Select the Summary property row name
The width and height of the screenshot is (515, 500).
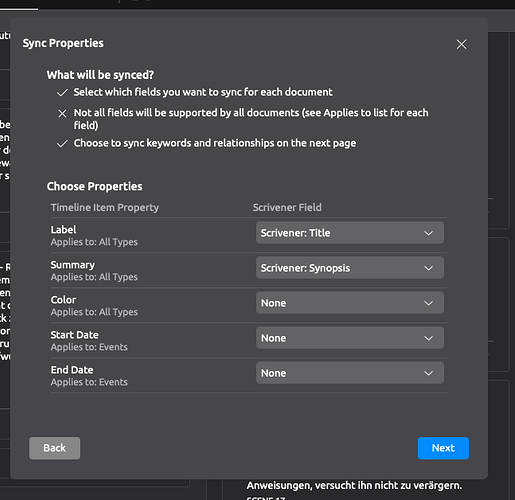pos(73,265)
